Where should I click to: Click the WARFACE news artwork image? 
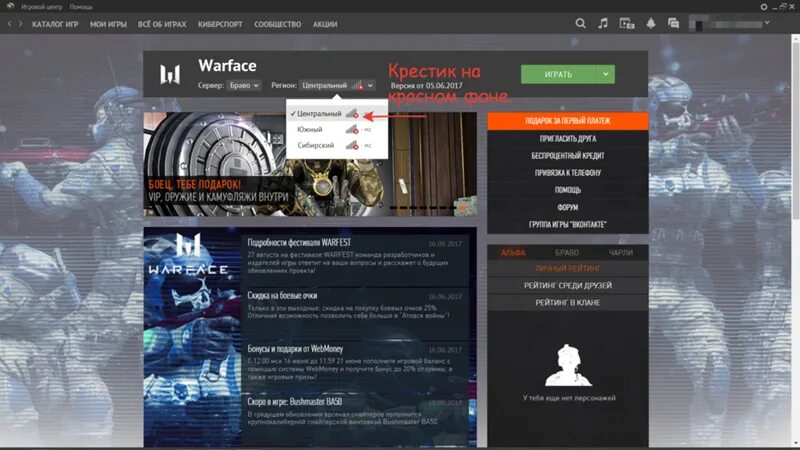point(192,337)
